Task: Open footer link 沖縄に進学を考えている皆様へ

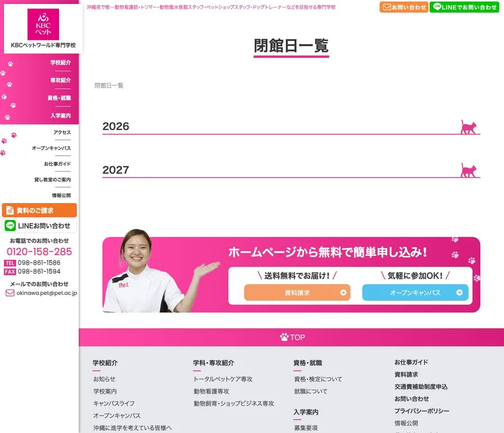Action: click(x=132, y=428)
